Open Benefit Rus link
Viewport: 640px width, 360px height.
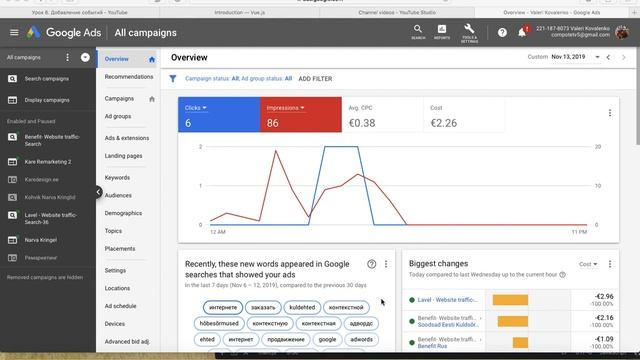(432, 346)
